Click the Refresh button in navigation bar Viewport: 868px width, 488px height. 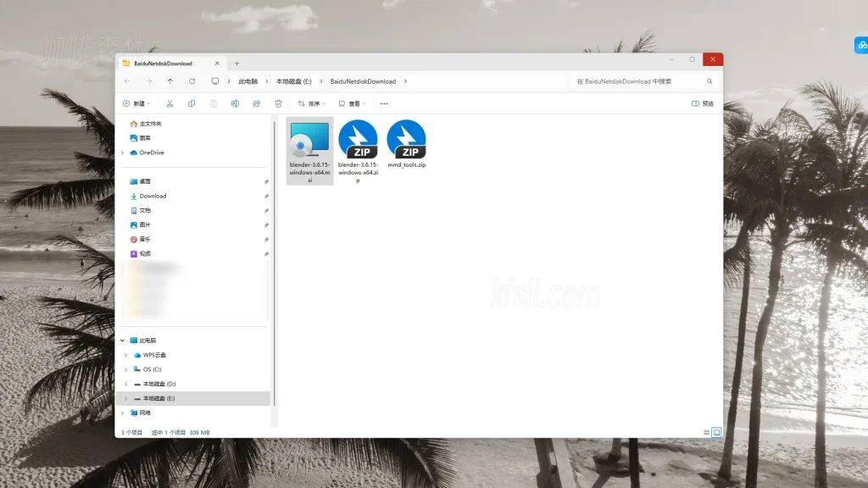pyautogui.click(x=192, y=81)
